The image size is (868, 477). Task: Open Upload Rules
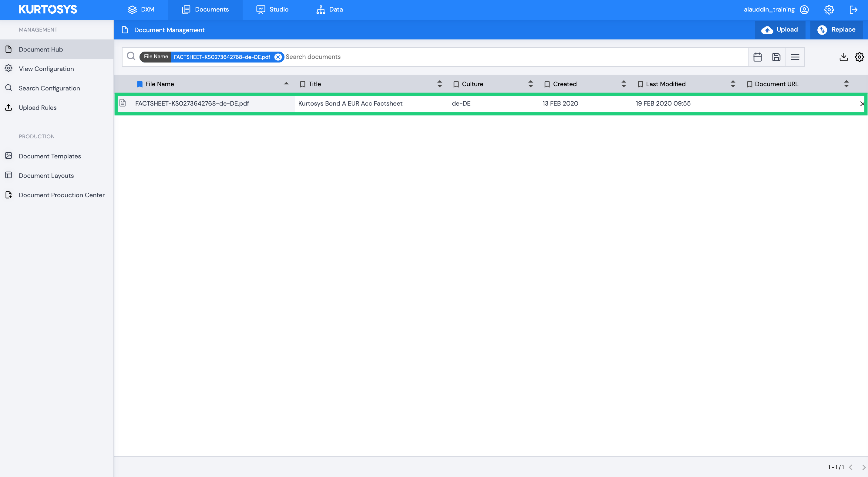click(57, 107)
